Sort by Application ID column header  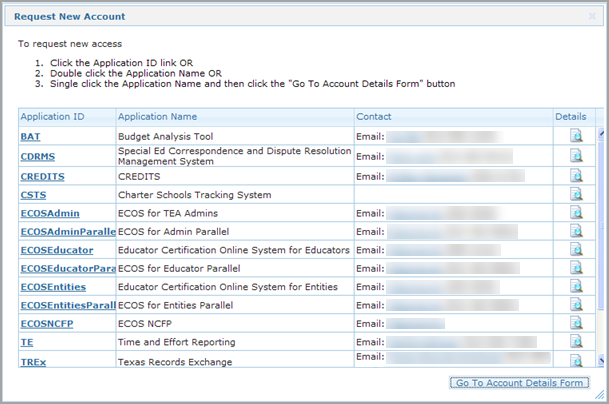pos(52,116)
